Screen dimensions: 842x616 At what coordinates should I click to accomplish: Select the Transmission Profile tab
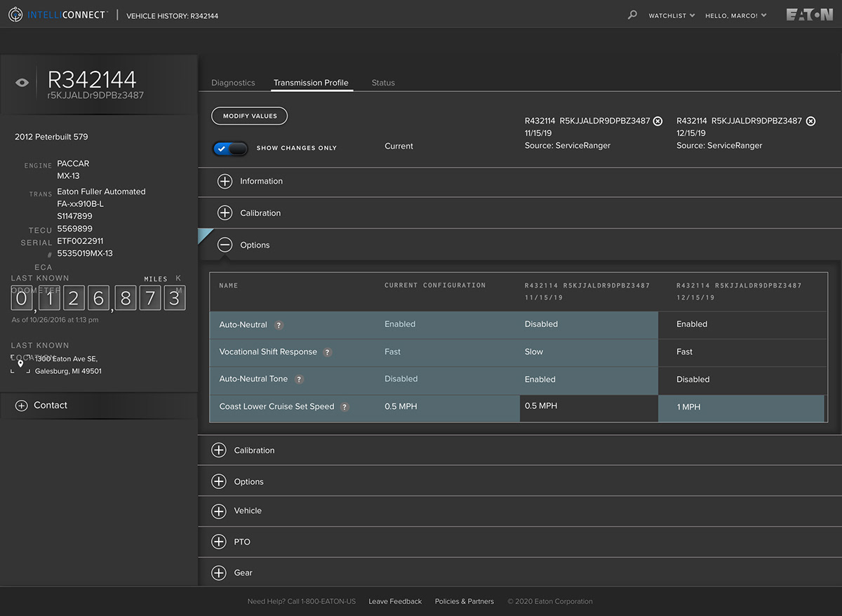(x=311, y=83)
